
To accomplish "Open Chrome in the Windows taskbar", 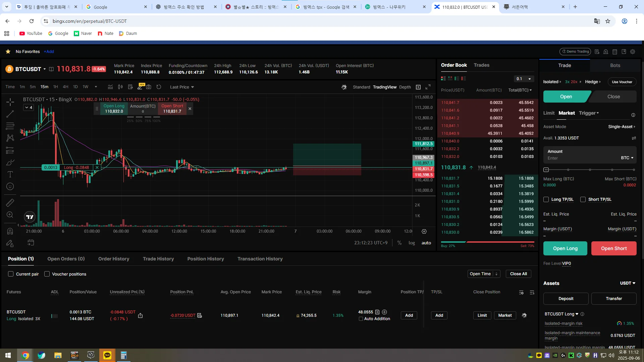I will 25,355.
